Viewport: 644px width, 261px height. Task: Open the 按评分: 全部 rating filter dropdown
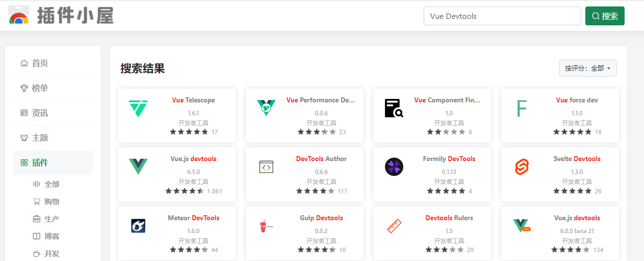[x=587, y=68]
